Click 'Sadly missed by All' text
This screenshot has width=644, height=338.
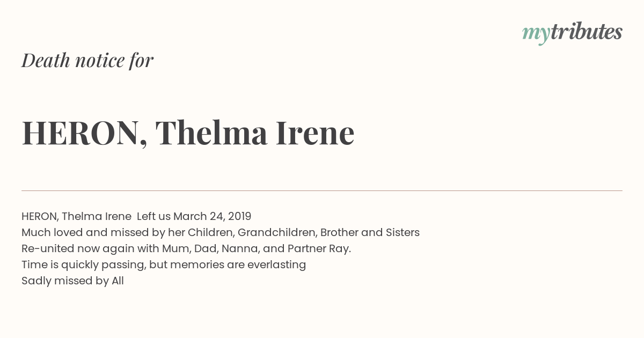click(72, 281)
